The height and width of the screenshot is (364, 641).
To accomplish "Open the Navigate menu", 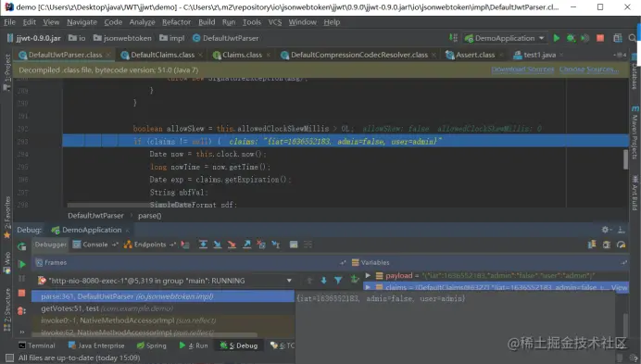I will pos(82,22).
